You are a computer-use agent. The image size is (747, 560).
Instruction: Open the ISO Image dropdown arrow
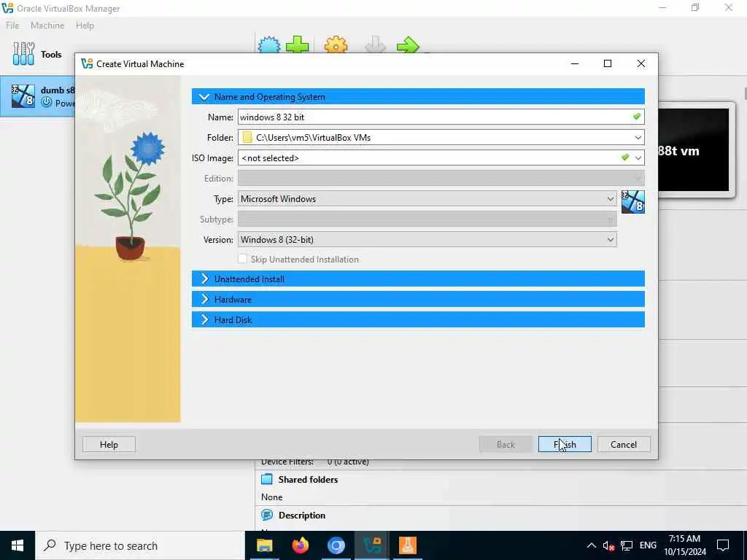(638, 158)
